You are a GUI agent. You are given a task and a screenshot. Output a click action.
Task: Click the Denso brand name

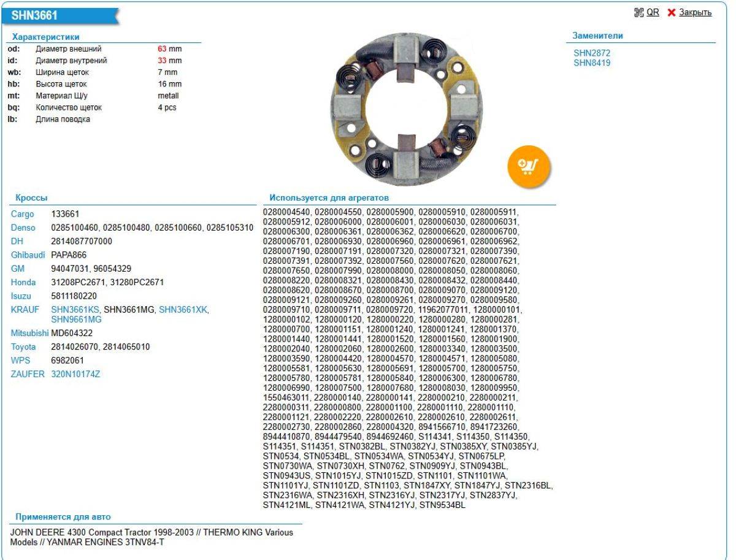point(23,228)
